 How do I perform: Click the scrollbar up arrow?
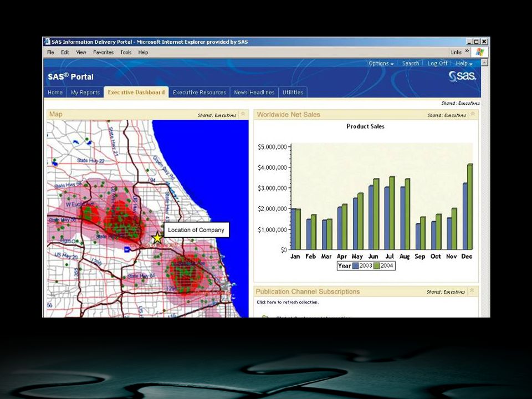(x=484, y=63)
